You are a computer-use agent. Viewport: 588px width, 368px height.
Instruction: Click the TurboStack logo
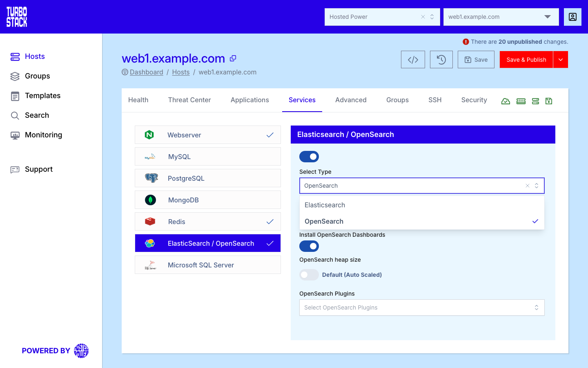17,17
